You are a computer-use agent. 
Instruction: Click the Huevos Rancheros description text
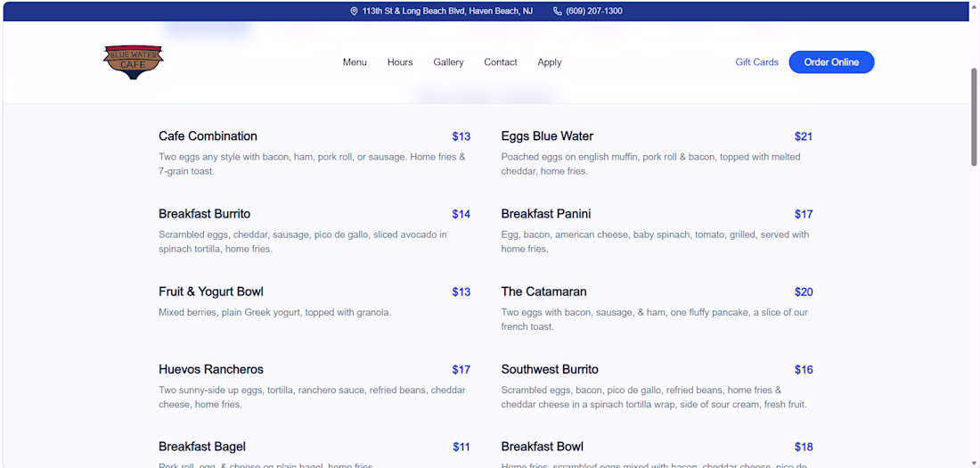pos(312,397)
